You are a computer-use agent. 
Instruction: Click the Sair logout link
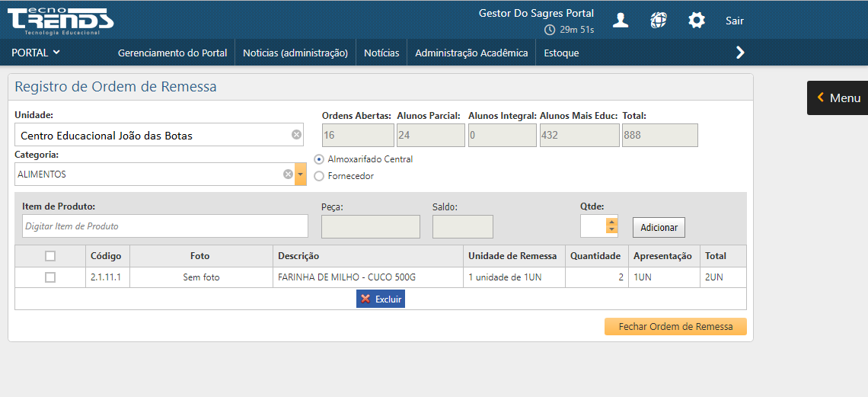point(735,21)
